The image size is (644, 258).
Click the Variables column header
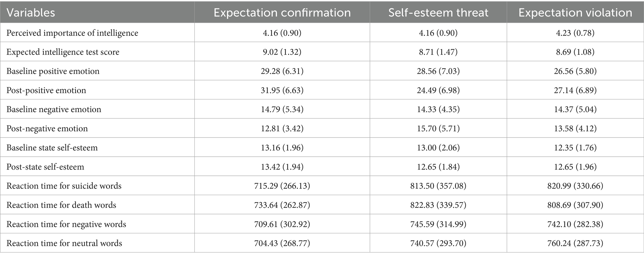pos(31,13)
